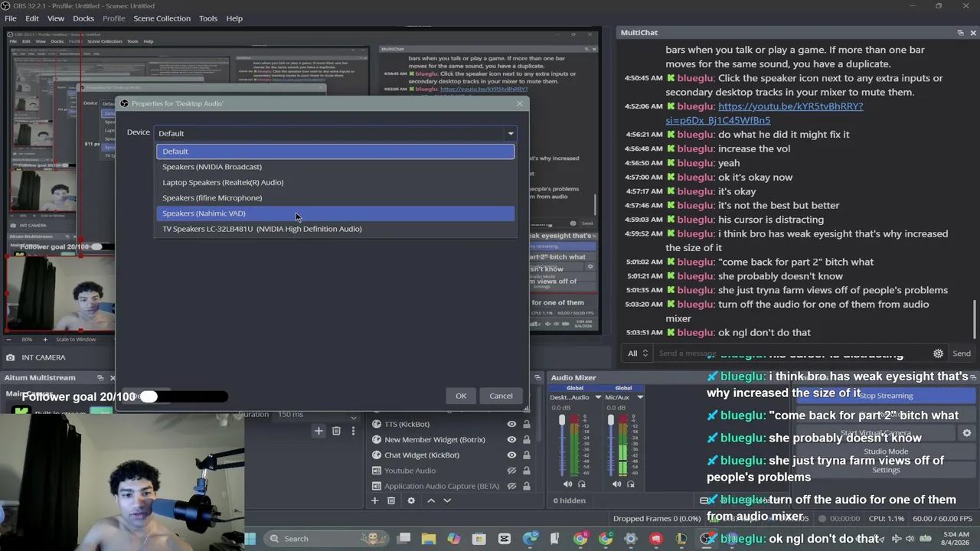This screenshot has height=551, width=980.
Task: Choose Speakers (Nahimic VAD) device
Action: [x=335, y=214]
